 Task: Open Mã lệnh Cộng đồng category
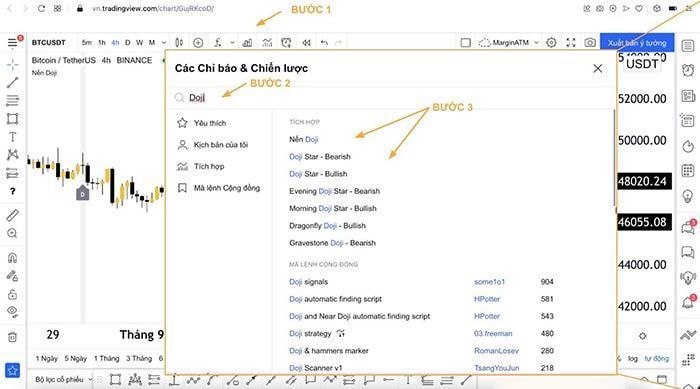tap(219, 188)
